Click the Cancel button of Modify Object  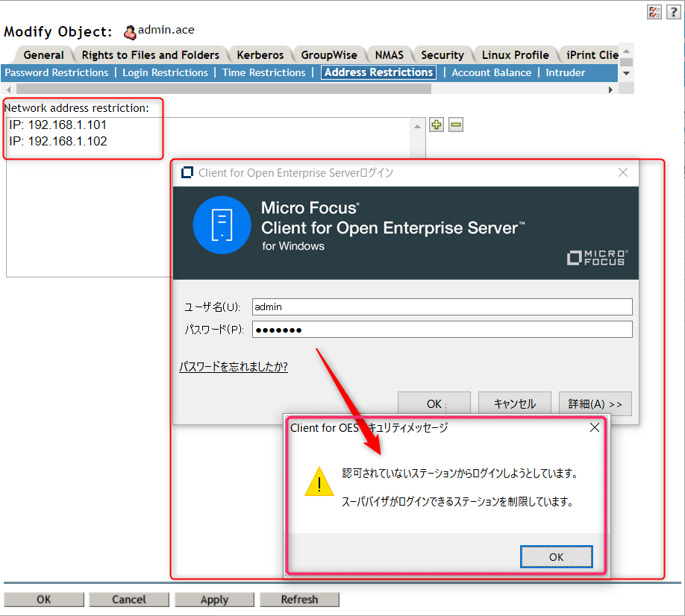point(129,600)
